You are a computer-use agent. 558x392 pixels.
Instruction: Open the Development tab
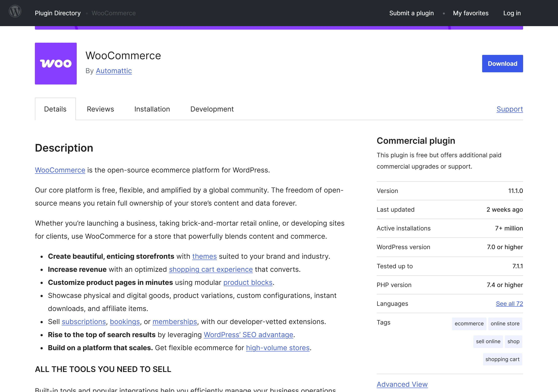tap(212, 109)
